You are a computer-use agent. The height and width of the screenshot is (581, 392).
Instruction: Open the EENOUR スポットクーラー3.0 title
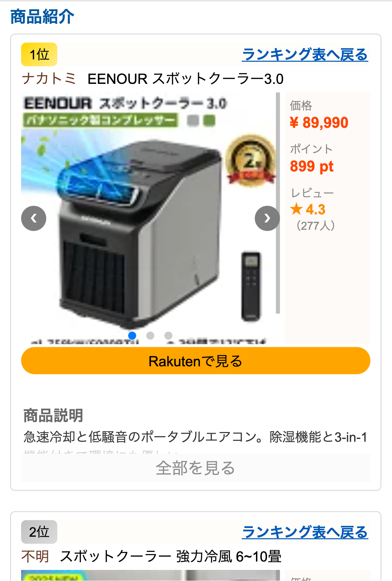click(x=186, y=79)
